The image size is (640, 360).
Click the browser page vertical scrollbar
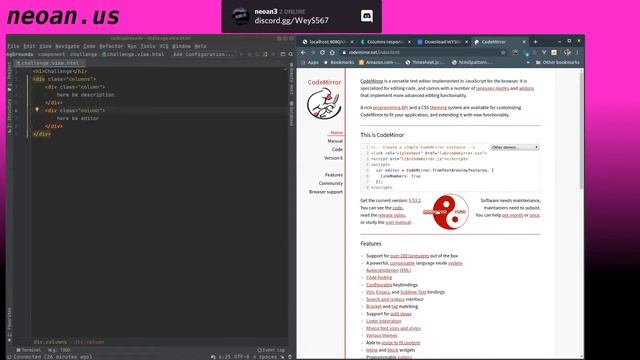coord(581,130)
